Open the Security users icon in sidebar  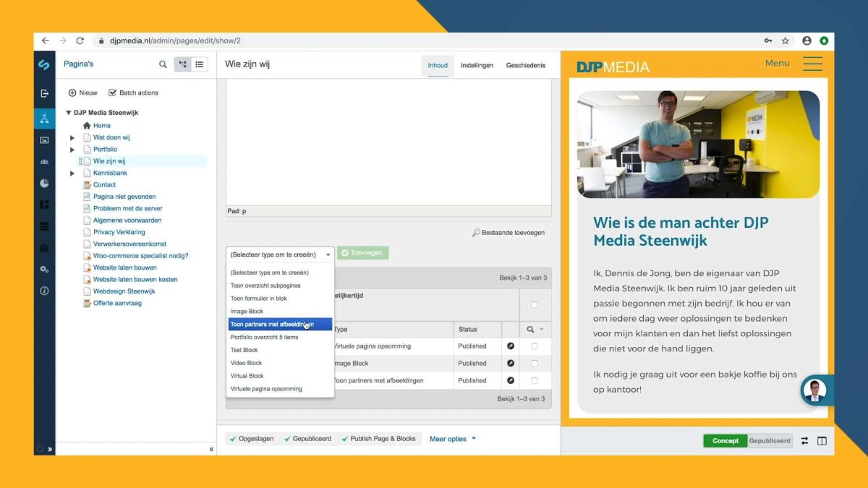pyautogui.click(x=44, y=162)
